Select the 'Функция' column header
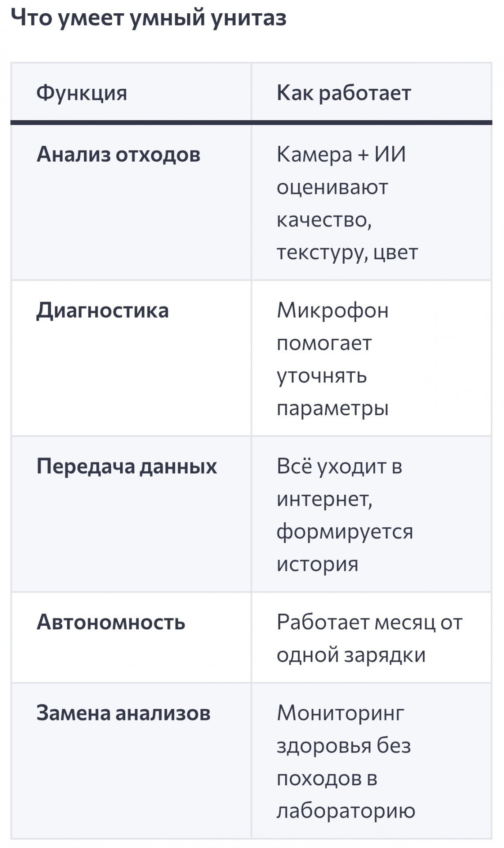This screenshot has height=848, width=504. tap(82, 93)
